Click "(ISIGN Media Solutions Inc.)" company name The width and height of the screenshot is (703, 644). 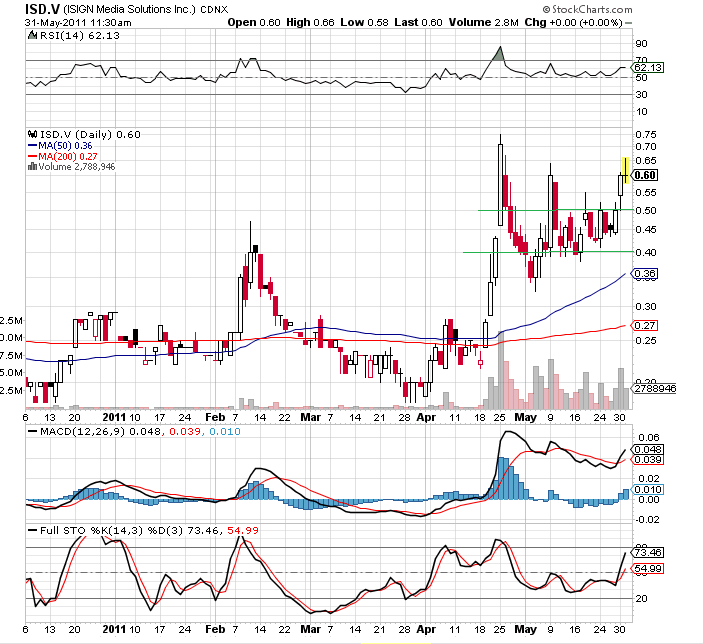130,9
